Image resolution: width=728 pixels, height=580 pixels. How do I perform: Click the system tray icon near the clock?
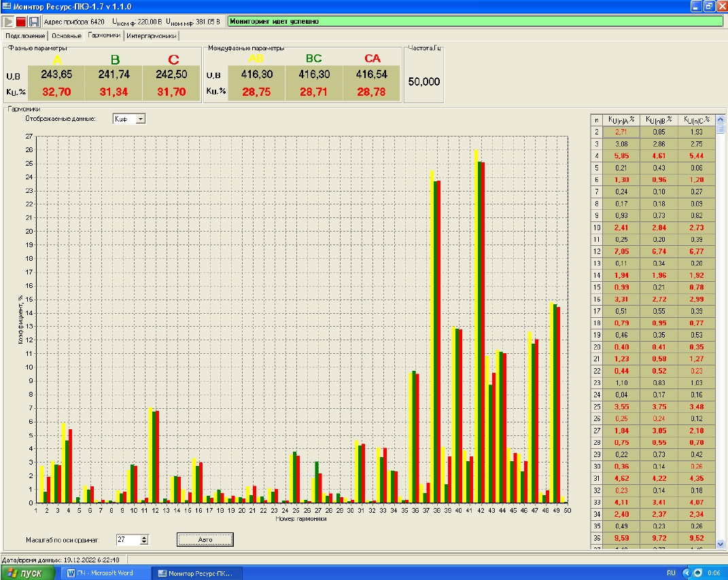coord(697,573)
